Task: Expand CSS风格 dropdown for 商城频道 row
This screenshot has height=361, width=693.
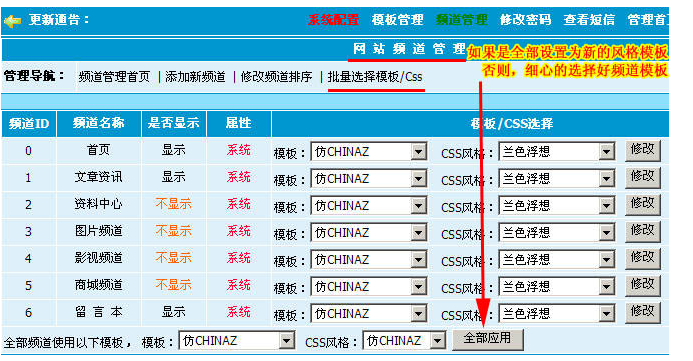Action: pyautogui.click(x=557, y=286)
